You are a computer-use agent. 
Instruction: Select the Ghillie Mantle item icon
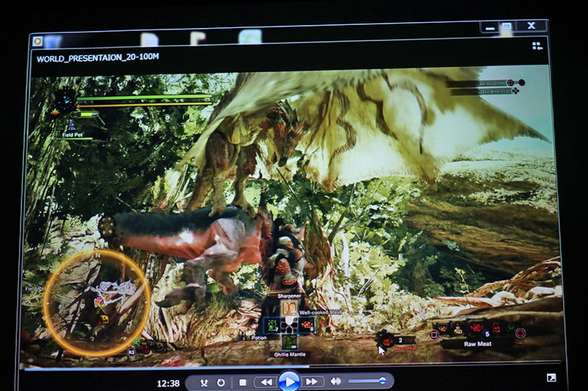pyautogui.click(x=289, y=342)
